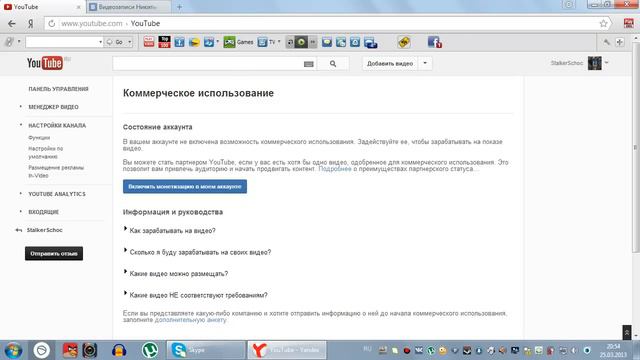Image resolution: width=640 pixels, height=360 pixels.
Task: Open the headphones app on taskbar
Action: pyautogui.click(x=119, y=350)
